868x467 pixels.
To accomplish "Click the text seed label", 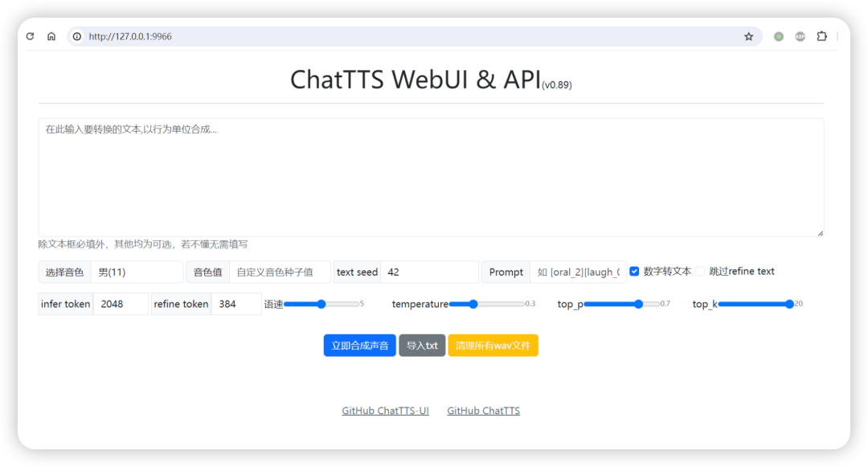I will tap(357, 272).
